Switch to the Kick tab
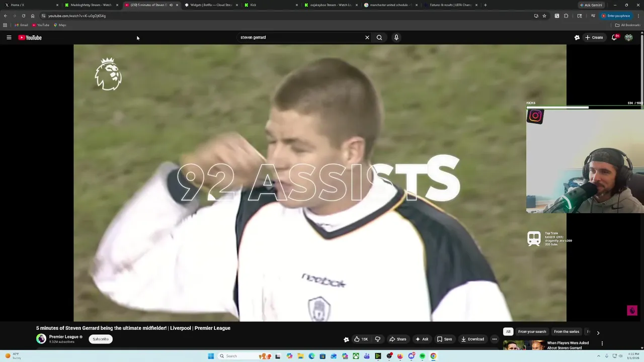644x362 pixels. pyautogui.click(x=271, y=5)
